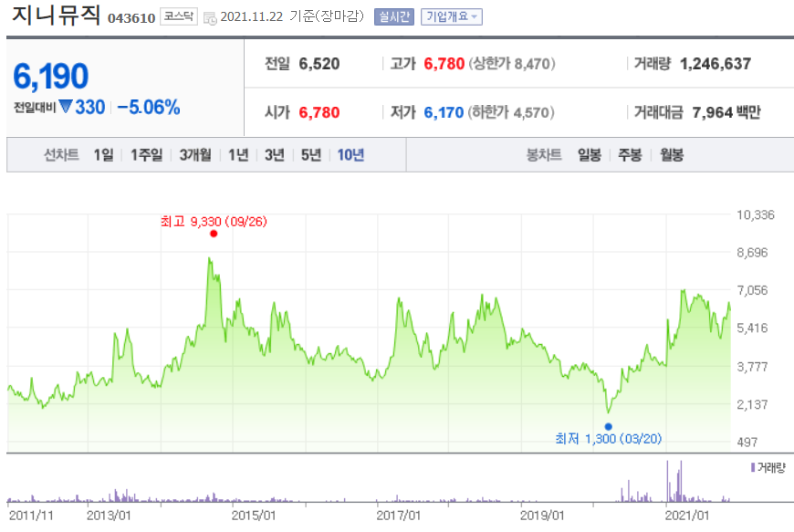The width and height of the screenshot is (794, 532).
Task: Click the 상한가 8,470 text
Action: (x=512, y=64)
